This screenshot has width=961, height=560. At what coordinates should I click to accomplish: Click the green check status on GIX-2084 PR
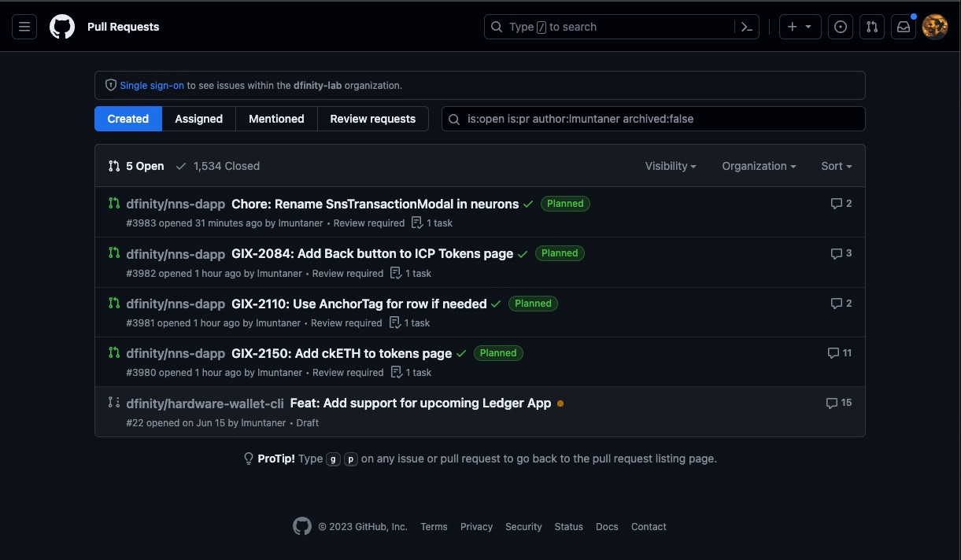click(x=523, y=254)
